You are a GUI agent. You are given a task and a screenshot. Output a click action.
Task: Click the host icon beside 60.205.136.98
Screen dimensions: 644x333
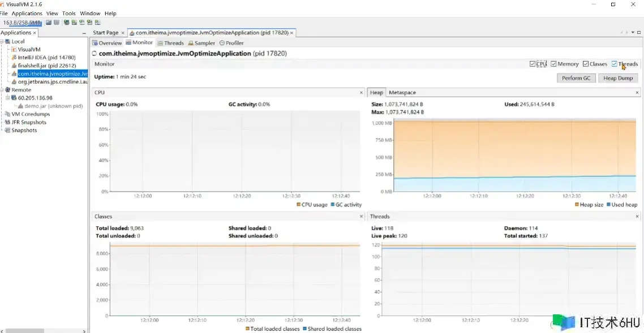click(14, 98)
